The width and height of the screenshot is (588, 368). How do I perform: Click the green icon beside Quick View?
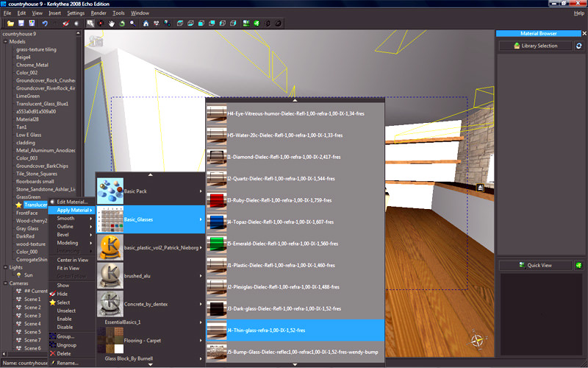578,265
